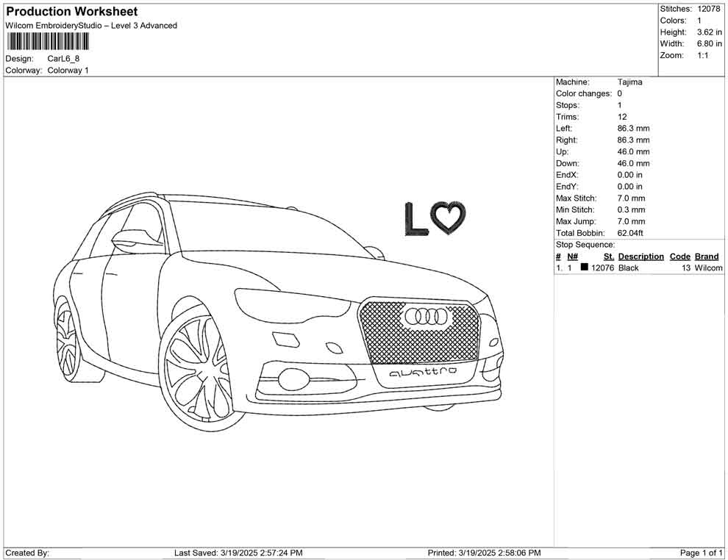Click the Description column header
Screen dimensions: 728x560
(x=640, y=256)
